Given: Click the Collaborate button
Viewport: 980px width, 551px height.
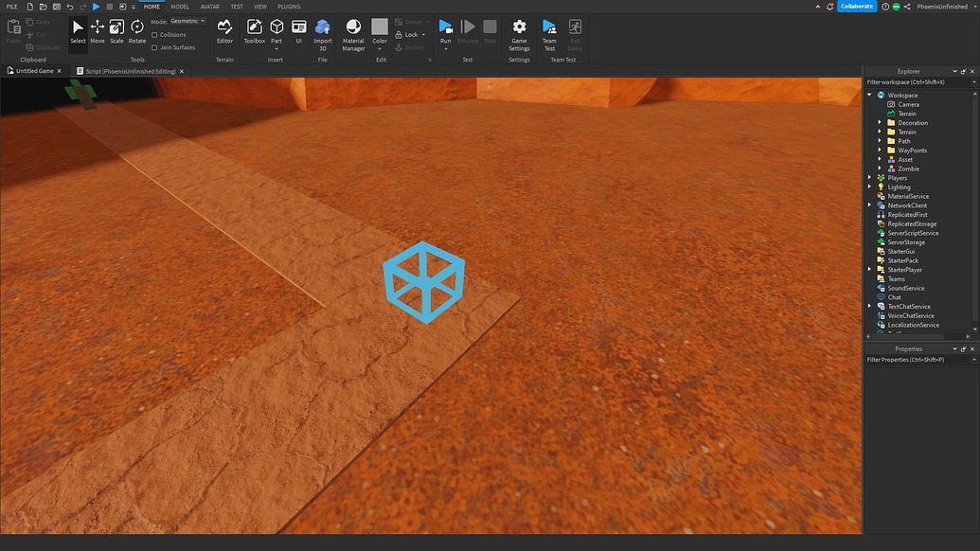Looking at the screenshot, I should click(856, 7).
